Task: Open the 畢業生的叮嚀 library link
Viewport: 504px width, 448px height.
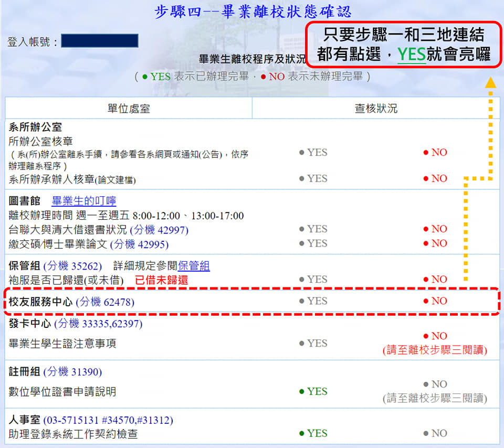Action: coord(84,201)
